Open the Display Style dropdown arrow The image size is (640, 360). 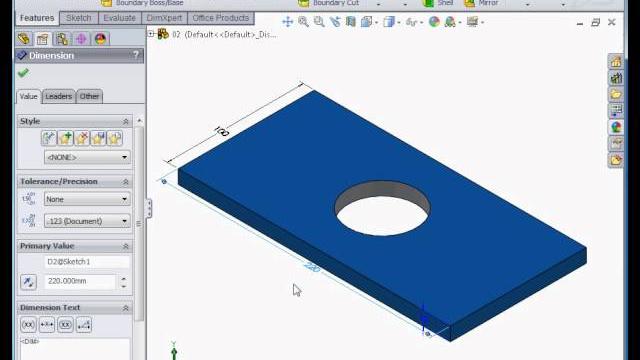pyautogui.click(x=398, y=22)
